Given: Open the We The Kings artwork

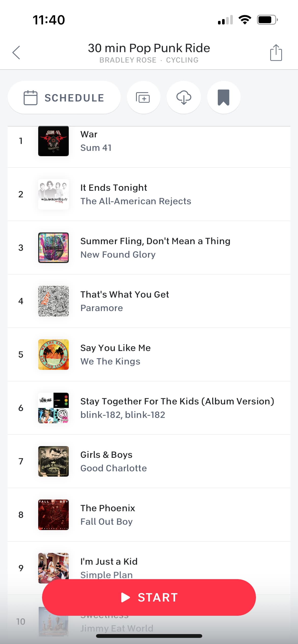Looking at the screenshot, I should [x=53, y=355].
